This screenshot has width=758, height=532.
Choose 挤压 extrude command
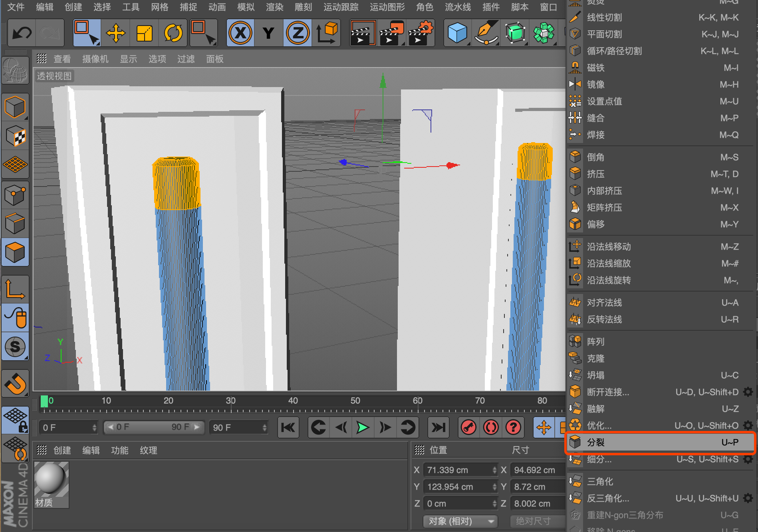click(661, 174)
